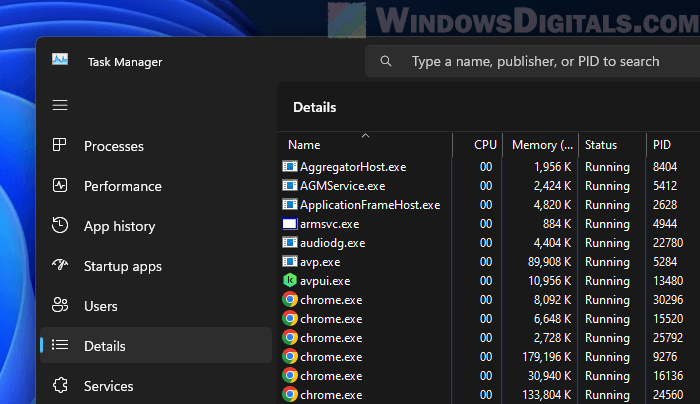Select the Details tab label

[104, 346]
